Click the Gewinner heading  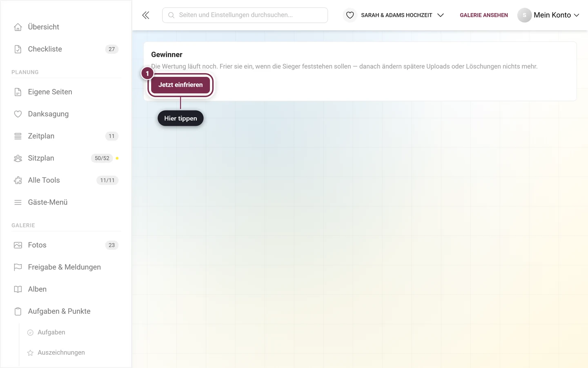click(x=167, y=55)
